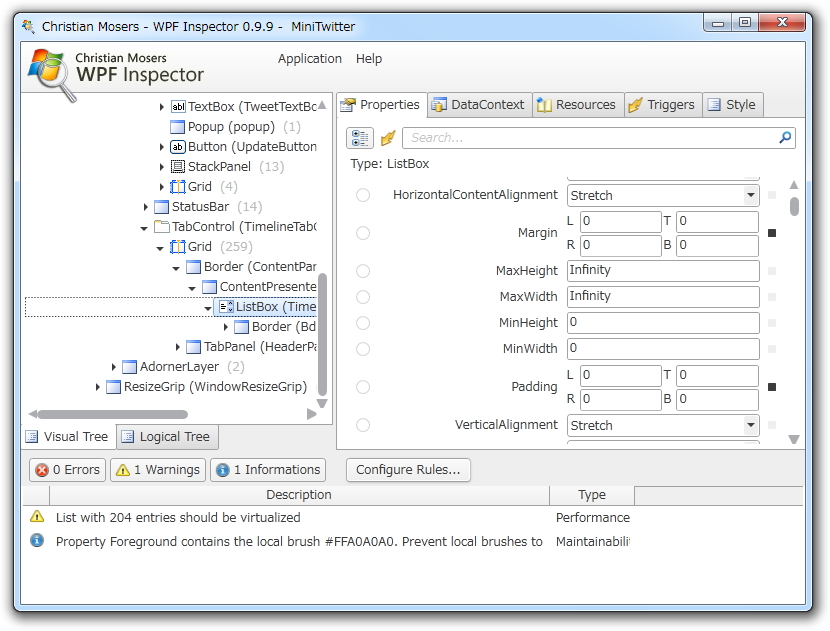Click the tree horizontal scrollbar thumb

112,414
